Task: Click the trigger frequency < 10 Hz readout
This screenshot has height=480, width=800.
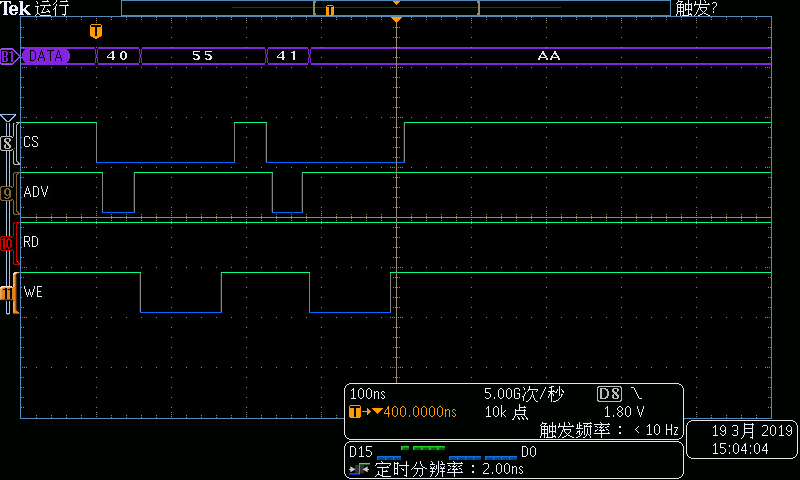Action: coord(609,430)
